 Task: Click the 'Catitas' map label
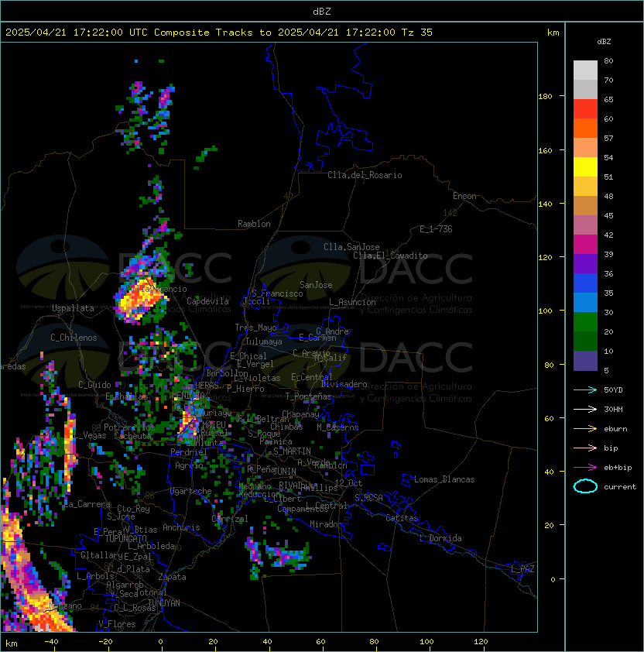[x=402, y=518]
